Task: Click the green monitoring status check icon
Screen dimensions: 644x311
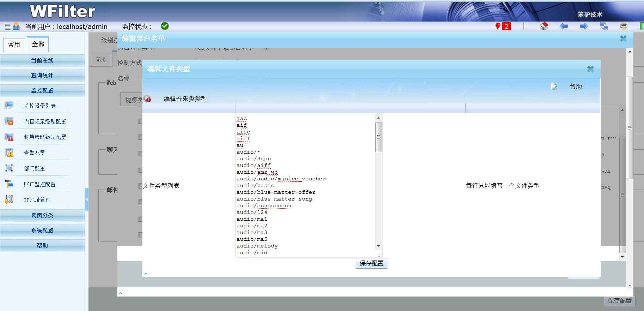Action: tap(165, 26)
